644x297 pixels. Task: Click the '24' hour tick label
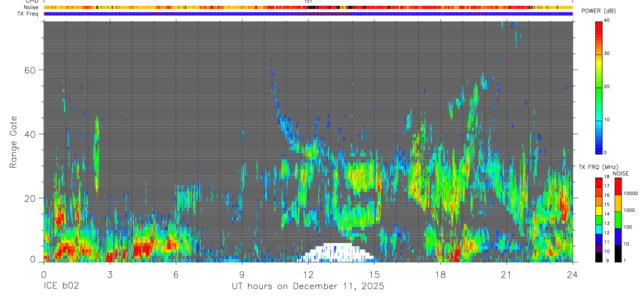[573, 274]
